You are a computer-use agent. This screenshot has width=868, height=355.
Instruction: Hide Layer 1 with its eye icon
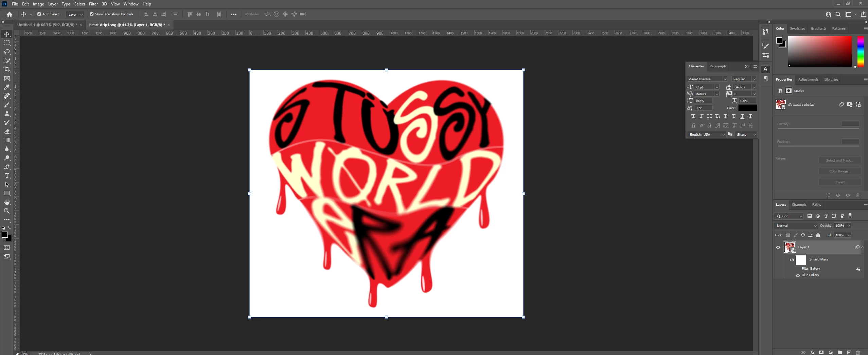coord(778,247)
